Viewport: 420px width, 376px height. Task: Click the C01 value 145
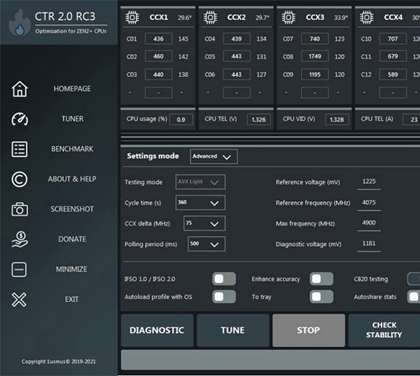click(183, 39)
